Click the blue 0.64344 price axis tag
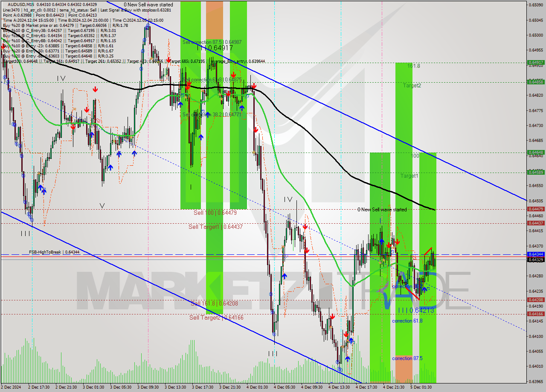546x392 pixels. (x=536, y=254)
